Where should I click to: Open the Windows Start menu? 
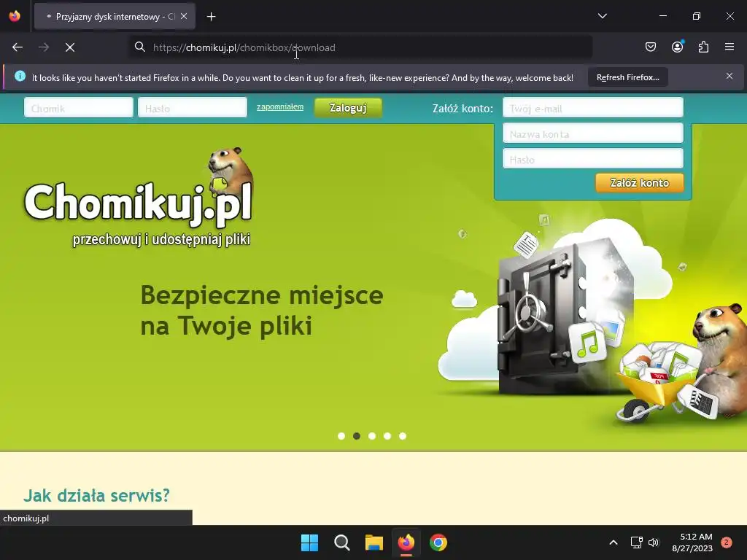[x=309, y=542]
